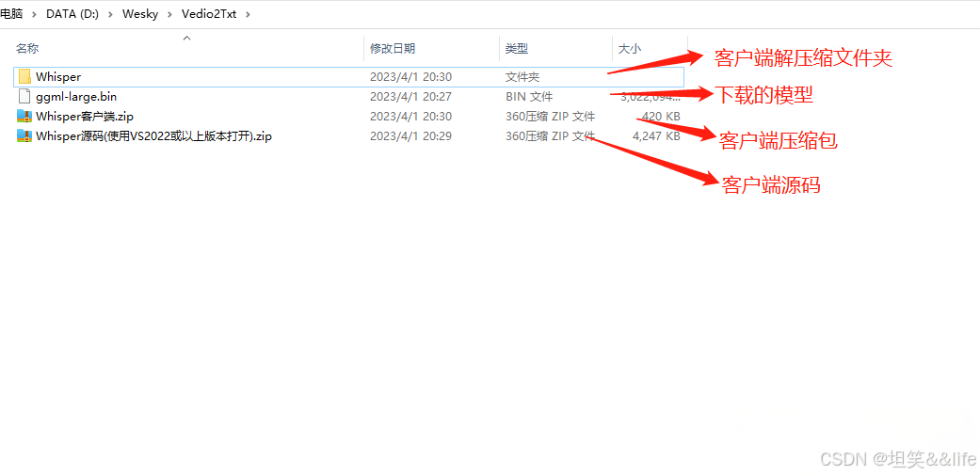Select the Whisper folder icon
The width and height of the screenshot is (980, 476).
click(24, 77)
